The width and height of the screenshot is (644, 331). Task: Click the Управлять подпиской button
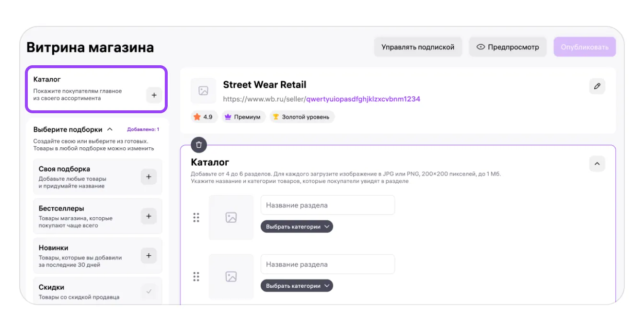point(417,47)
